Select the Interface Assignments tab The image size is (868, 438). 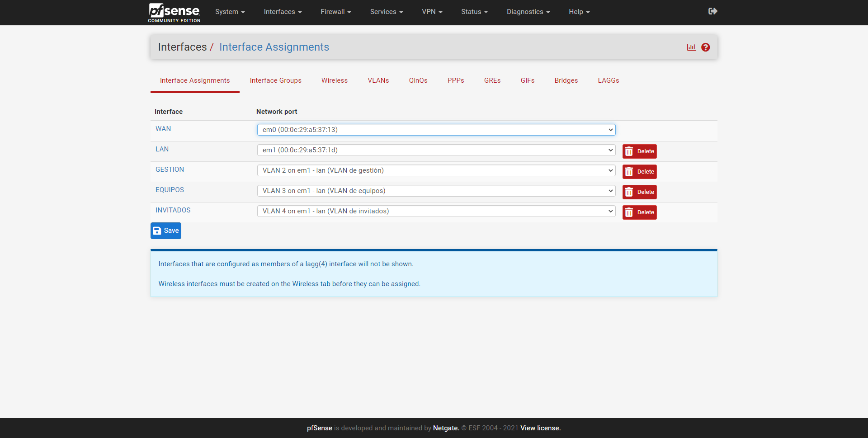[x=195, y=80]
